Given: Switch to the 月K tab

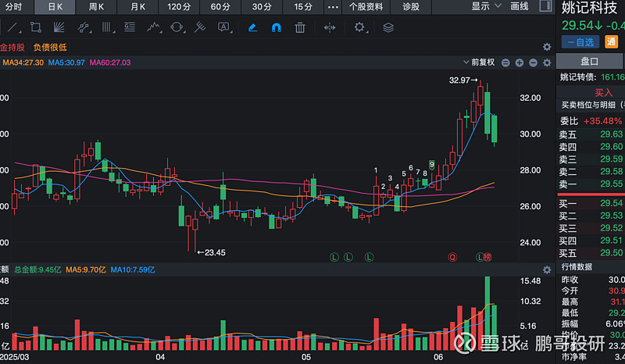Looking at the screenshot, I should point(137,7).
